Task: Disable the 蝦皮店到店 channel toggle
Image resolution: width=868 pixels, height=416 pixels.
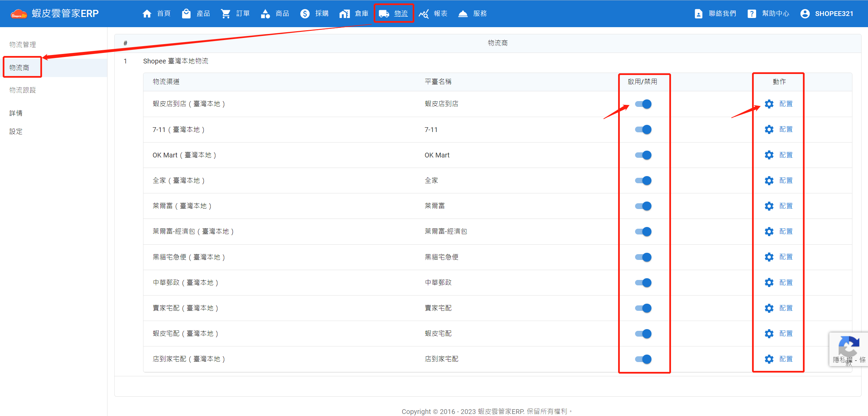Action: [x=643, y=104]
